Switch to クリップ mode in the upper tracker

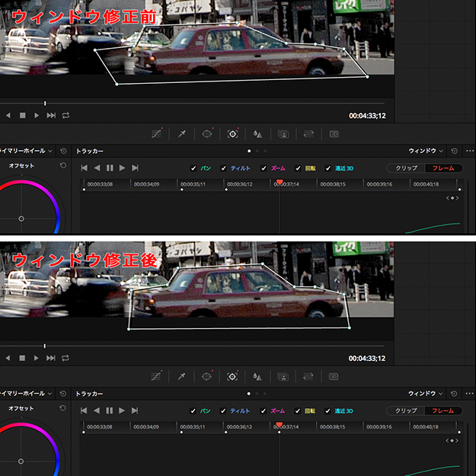click(405, 168)
